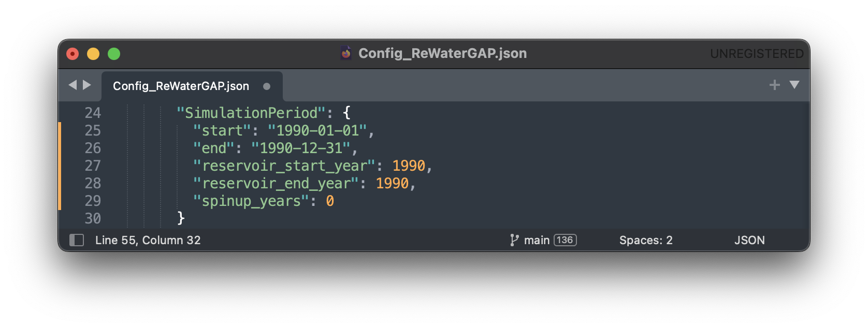Close tab via the unsaved dot indicator
868x328 pixels.
pyautogui.click(x=267, y=86)
